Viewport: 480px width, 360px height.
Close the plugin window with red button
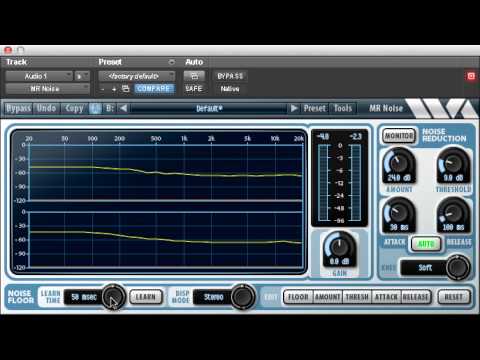[x=8, y=50]
